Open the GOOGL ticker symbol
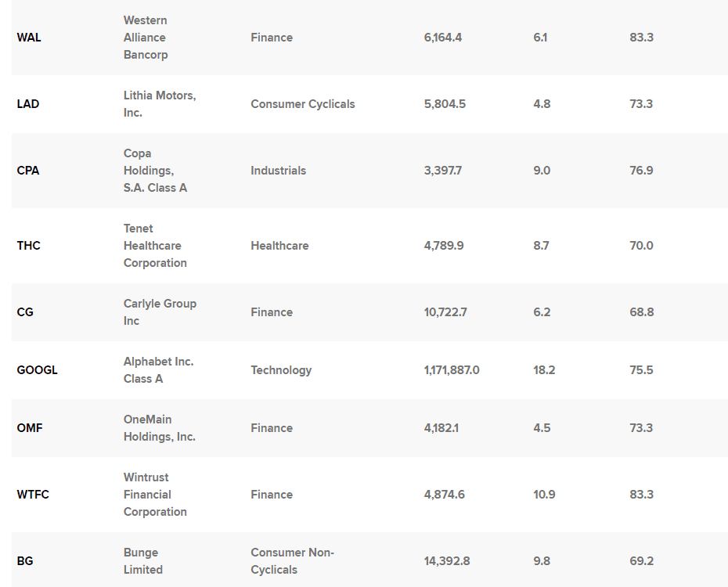This screenshot has height=587, width=728. coord(37,370)
